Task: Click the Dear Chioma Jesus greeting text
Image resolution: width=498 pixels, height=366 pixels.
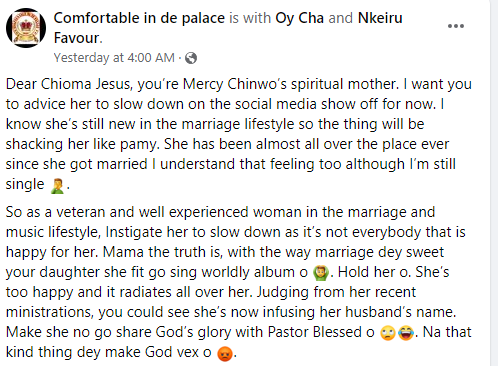Action: point(69,84)
